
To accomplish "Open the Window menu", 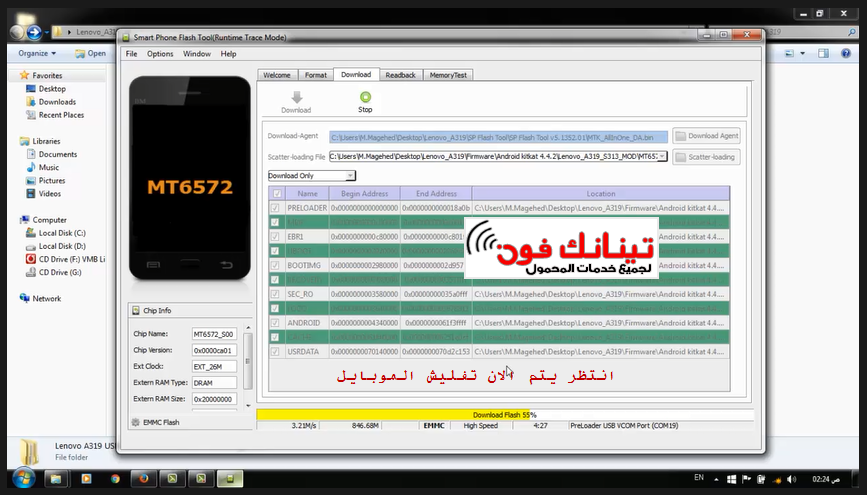I will coord(197,54).
